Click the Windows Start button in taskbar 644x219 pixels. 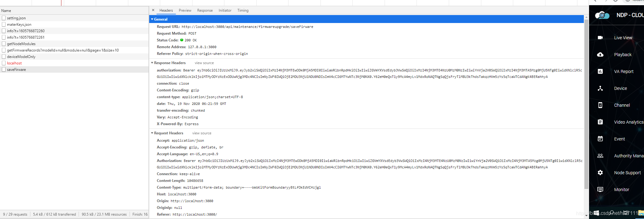coord(596,213)
